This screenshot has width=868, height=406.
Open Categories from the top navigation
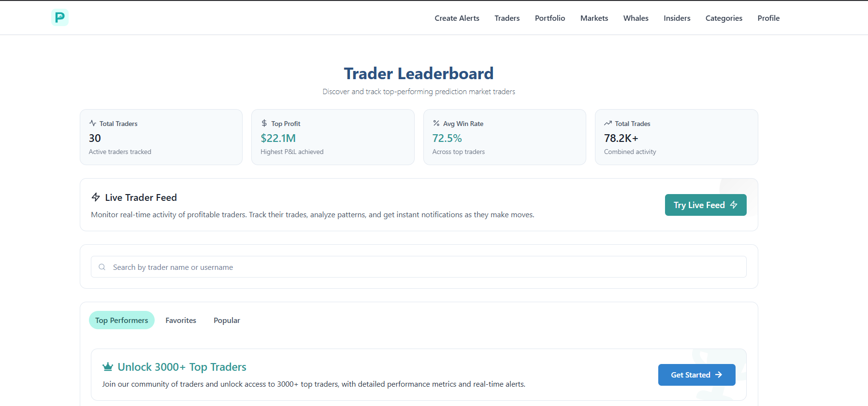tap(723, 18)
